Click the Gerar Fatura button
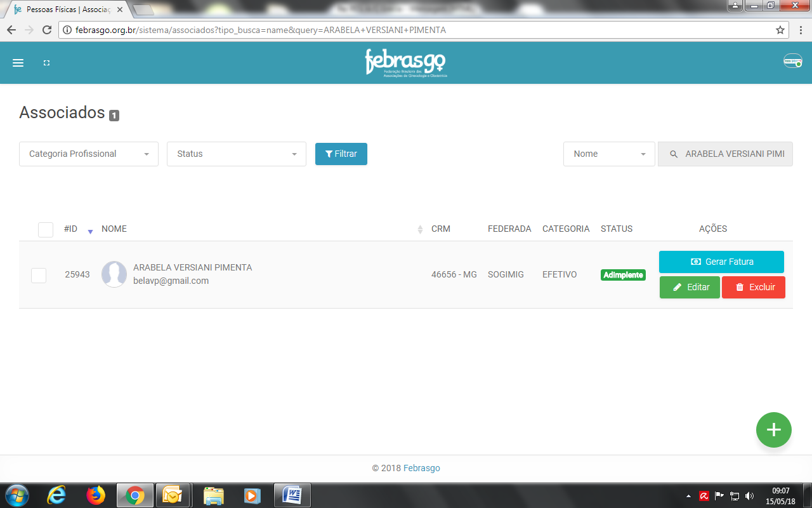 tap(721, 262)
